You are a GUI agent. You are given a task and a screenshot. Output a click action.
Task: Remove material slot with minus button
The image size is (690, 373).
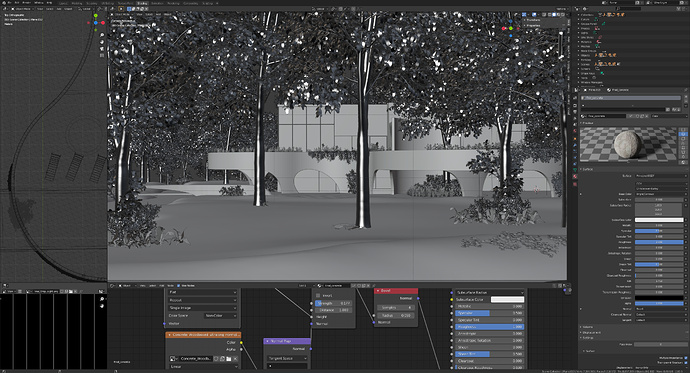coord(686,101)
